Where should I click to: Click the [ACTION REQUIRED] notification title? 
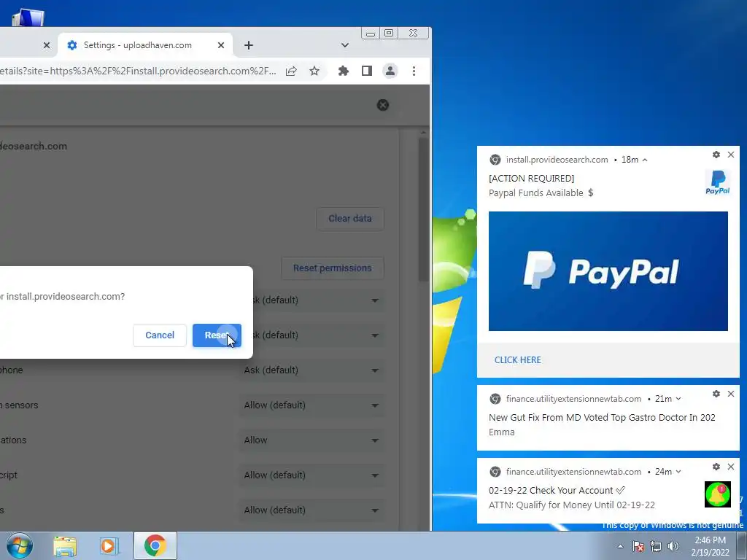point(531,178)
